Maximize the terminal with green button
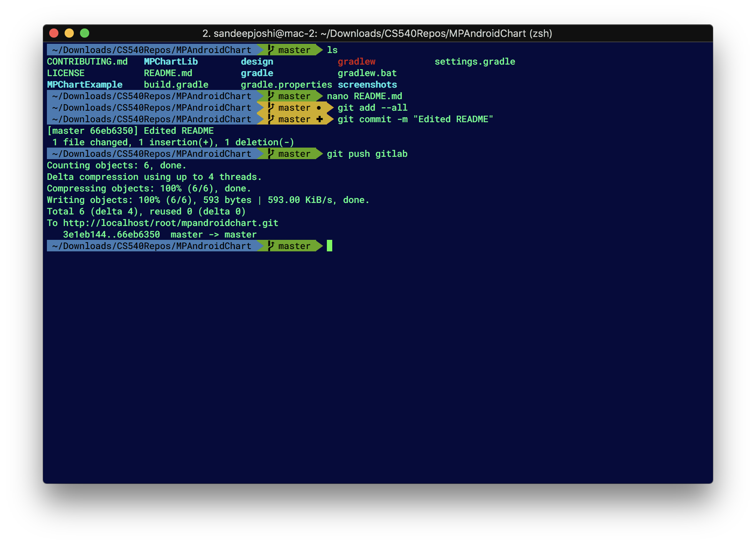The width and height of the screenshot is (756, 545). (85, 33)
